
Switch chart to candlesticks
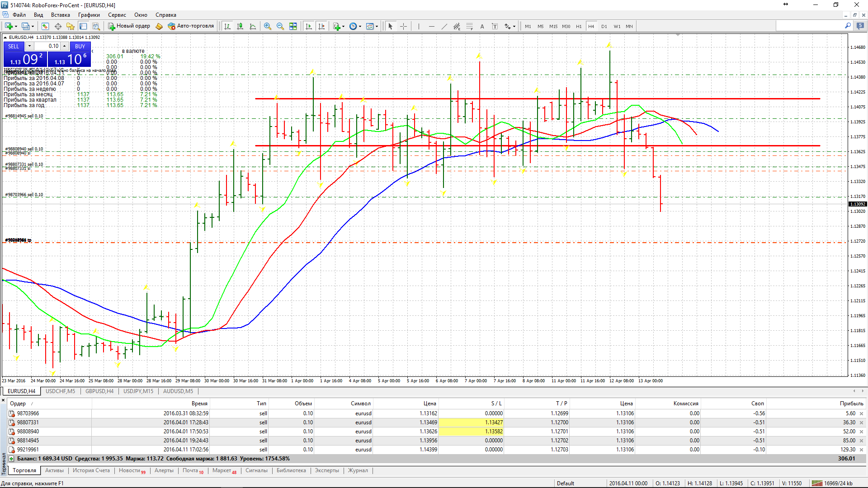(240, 26)
